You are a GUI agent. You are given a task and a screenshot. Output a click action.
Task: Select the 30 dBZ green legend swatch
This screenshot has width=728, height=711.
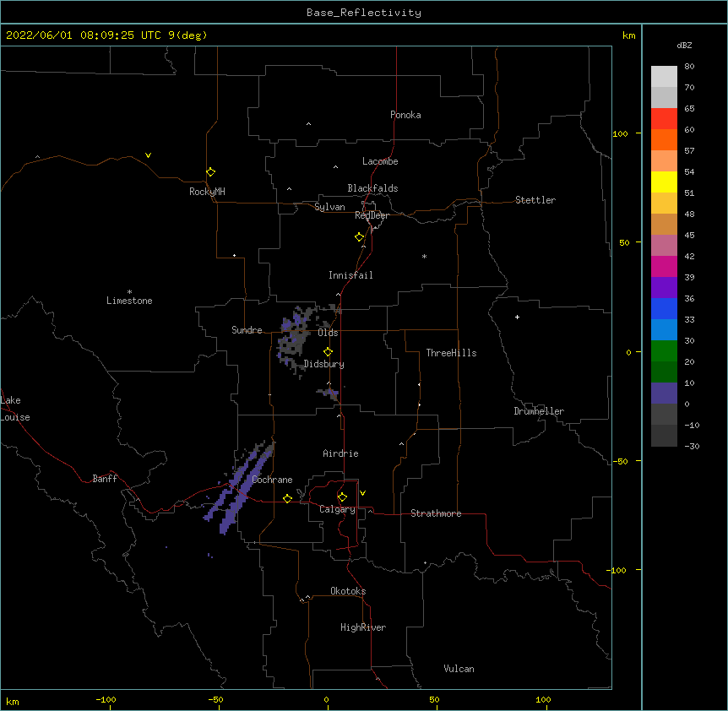pyautogui.click(x=664, y=351)
